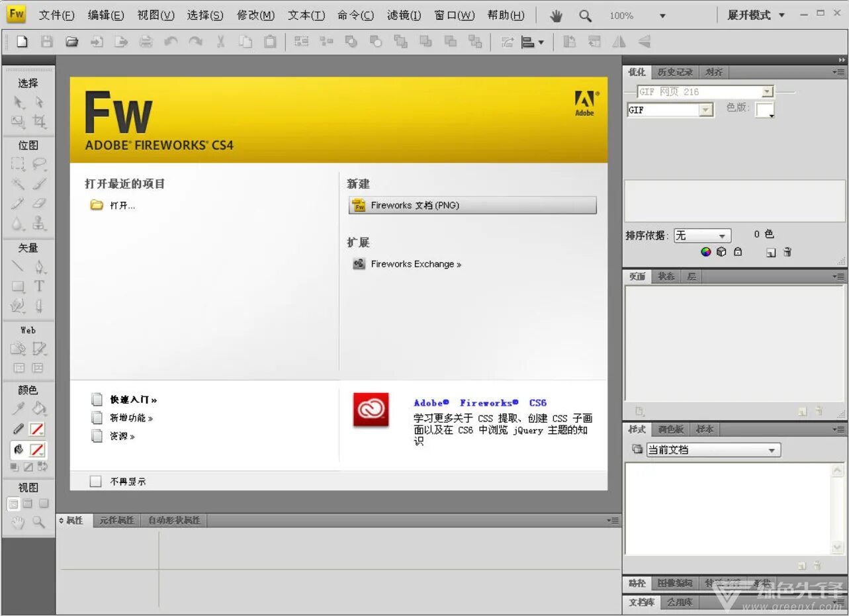Select the Eyedropper tool
Screen dimensions: 849x616
click(19, 409)
